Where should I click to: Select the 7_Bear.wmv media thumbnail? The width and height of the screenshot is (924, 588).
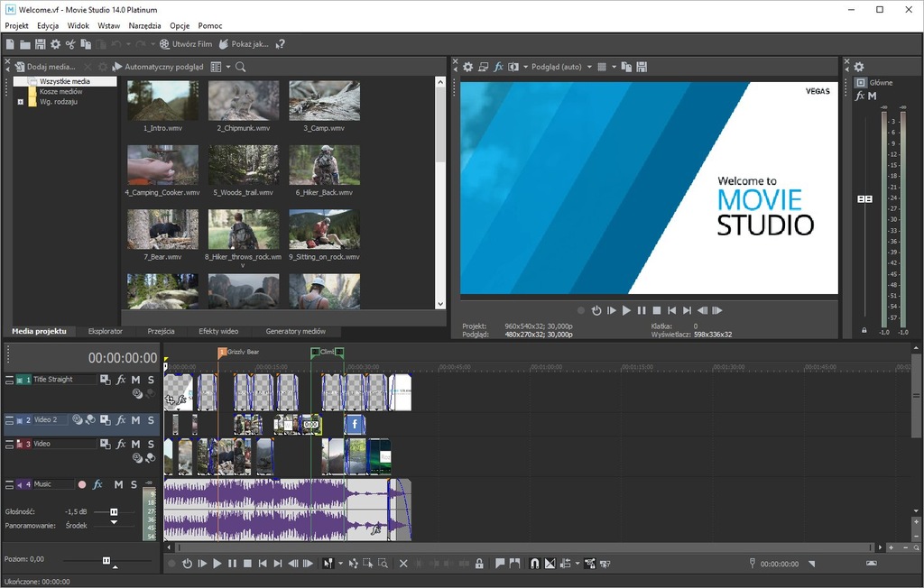click(x=162, y=230)
